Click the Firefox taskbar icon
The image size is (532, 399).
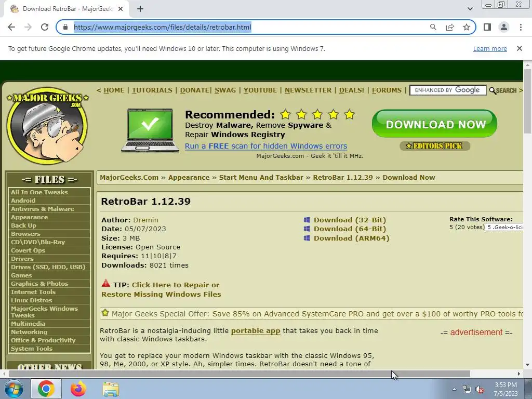[x=78, y=389]
